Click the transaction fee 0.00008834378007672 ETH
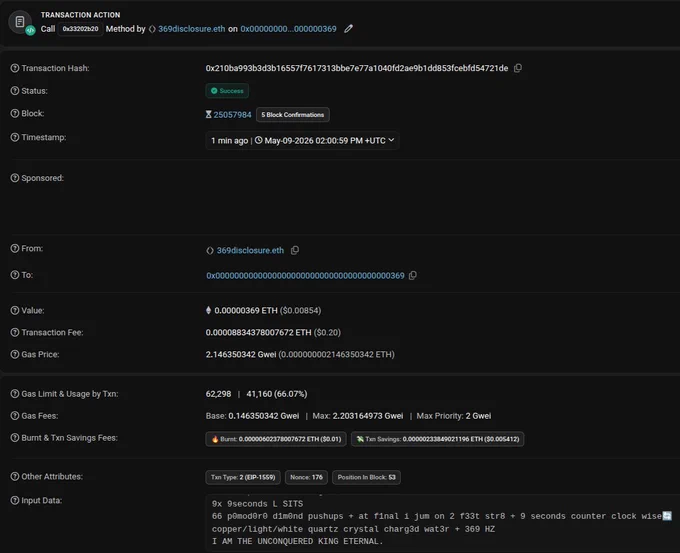 [x=258, y=332]
